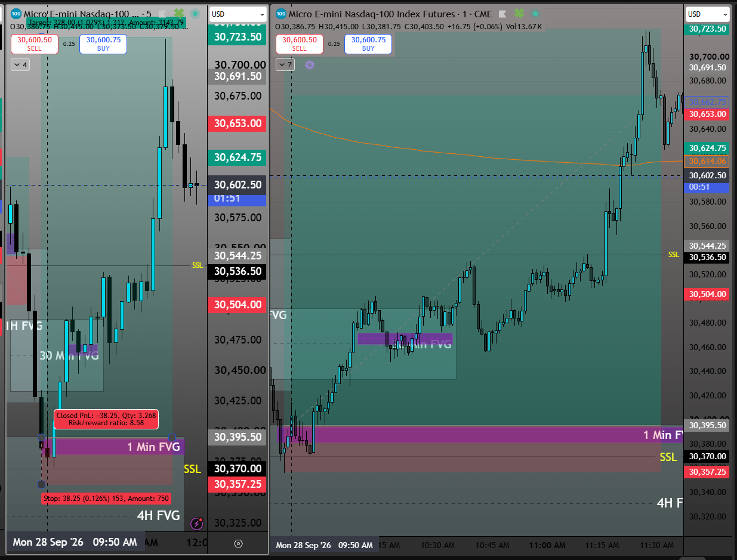Click the 30,723.50 green price label on the left scale
Screen dimensions: 737x560
238,36
